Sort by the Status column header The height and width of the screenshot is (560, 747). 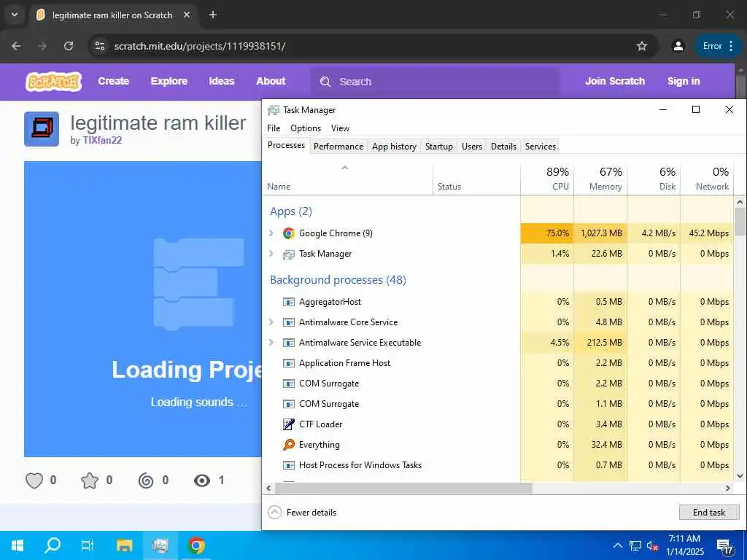[x=476, y=179]
